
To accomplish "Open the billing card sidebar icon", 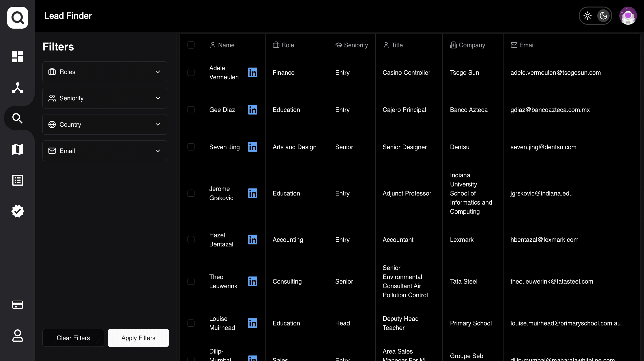I will pos(17,305).
